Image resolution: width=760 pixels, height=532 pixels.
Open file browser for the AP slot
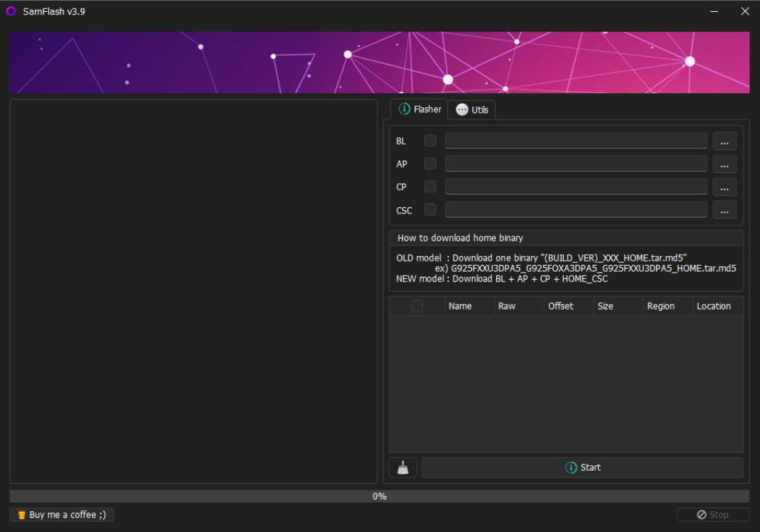[x=725, y=163]
